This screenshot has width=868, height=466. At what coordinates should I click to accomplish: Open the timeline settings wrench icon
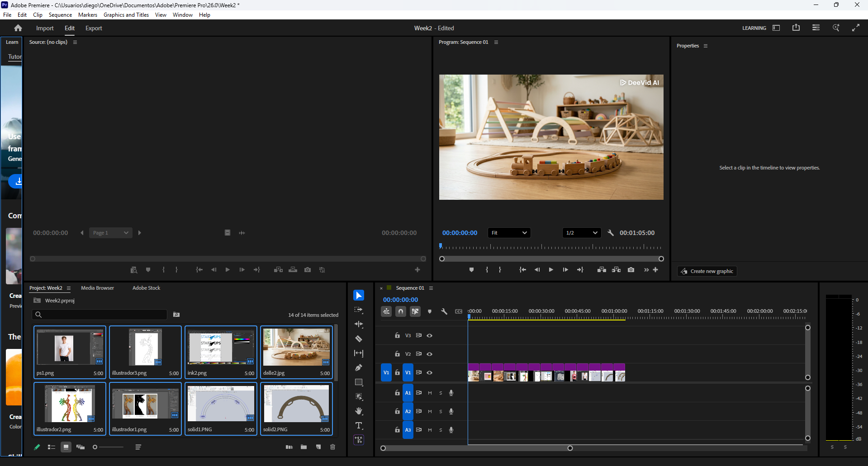pos(445,311)
